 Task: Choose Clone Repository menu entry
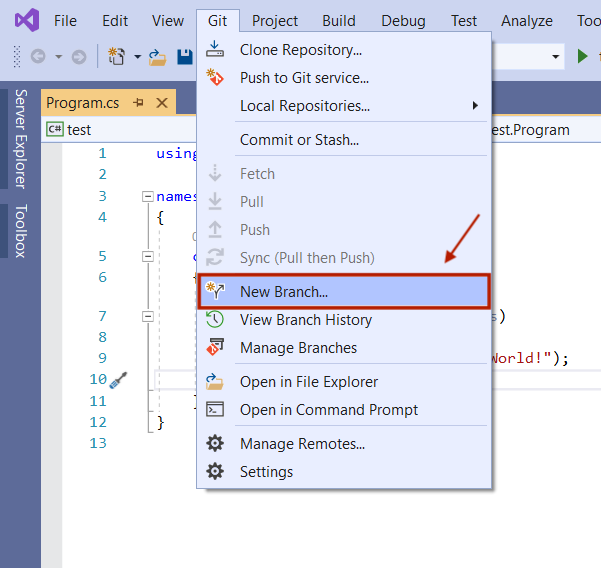click(300, 49)
